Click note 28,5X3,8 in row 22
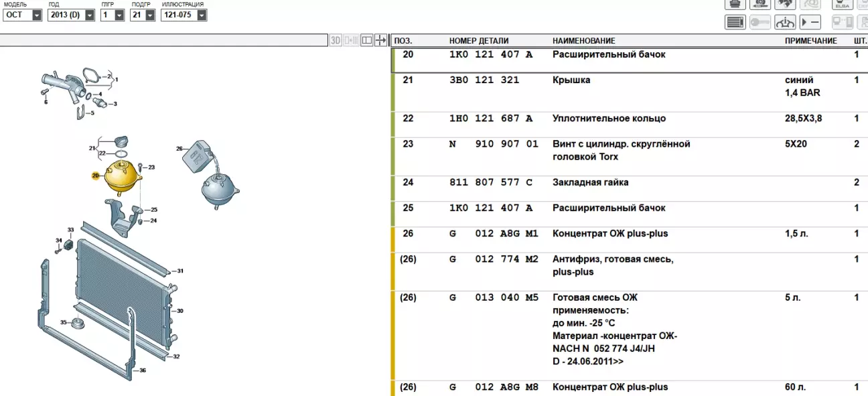This screenshot has width=868, height=396. pyautogui.click(x=803, y=118)
